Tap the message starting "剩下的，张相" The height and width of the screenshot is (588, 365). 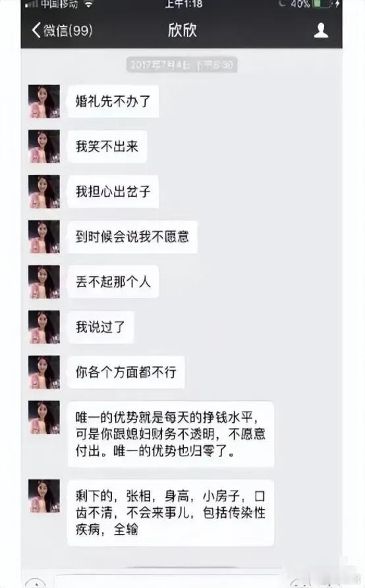[171, 513]
